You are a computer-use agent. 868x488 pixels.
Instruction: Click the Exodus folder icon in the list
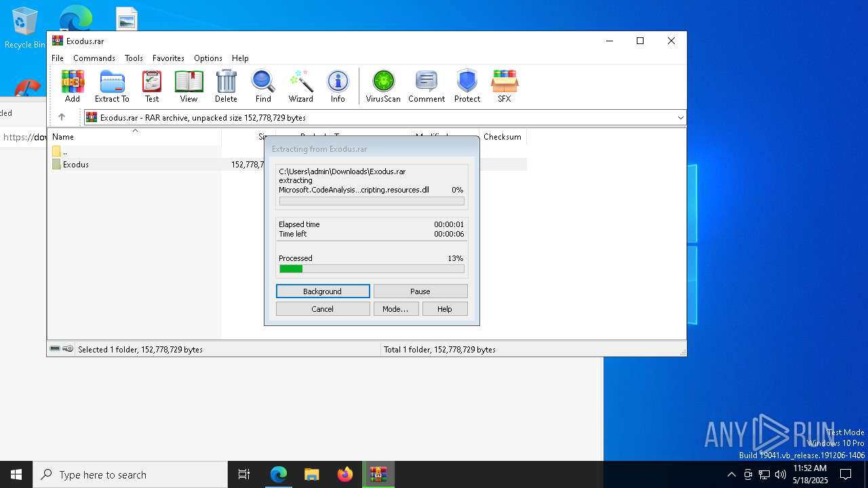click(x=56, y=164)
